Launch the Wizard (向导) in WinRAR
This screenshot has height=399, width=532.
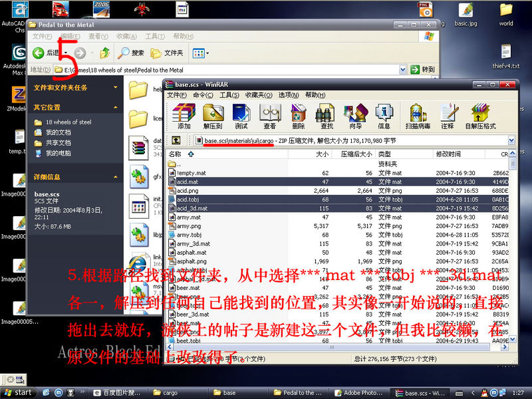tap(355, 117)
